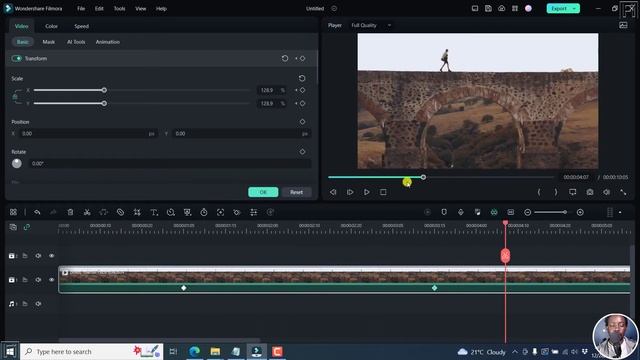The width and height of the screenshot is (640, 360).
Task: Open the user account avatar
Action: [528, 8]
